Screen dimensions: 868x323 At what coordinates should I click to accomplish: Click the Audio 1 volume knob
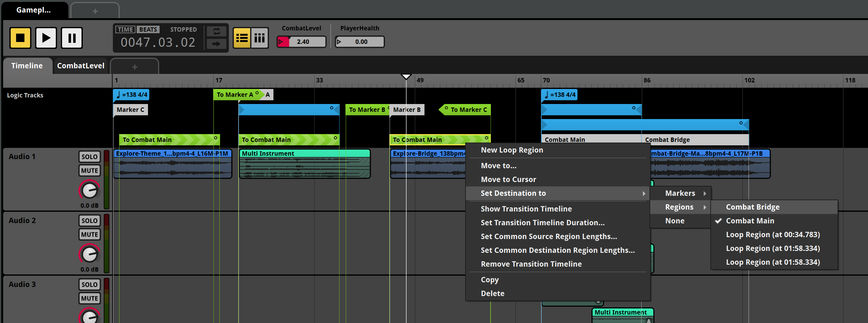pyautogui.click(x=90, y=190)
